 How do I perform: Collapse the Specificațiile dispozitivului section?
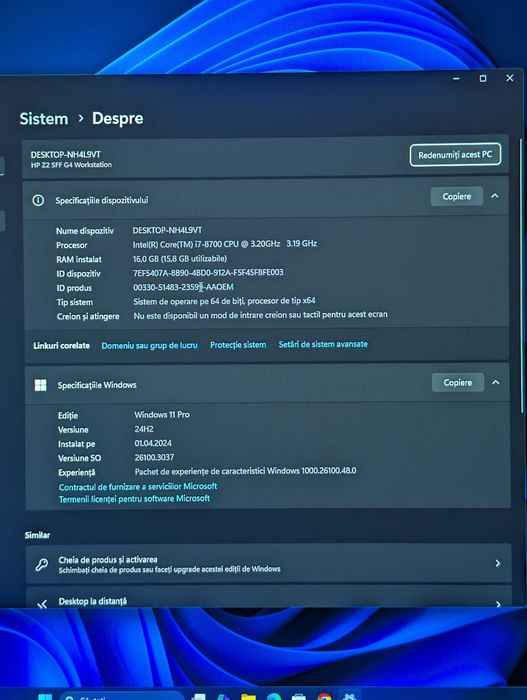pyautogui.click(x=495, y=196)
